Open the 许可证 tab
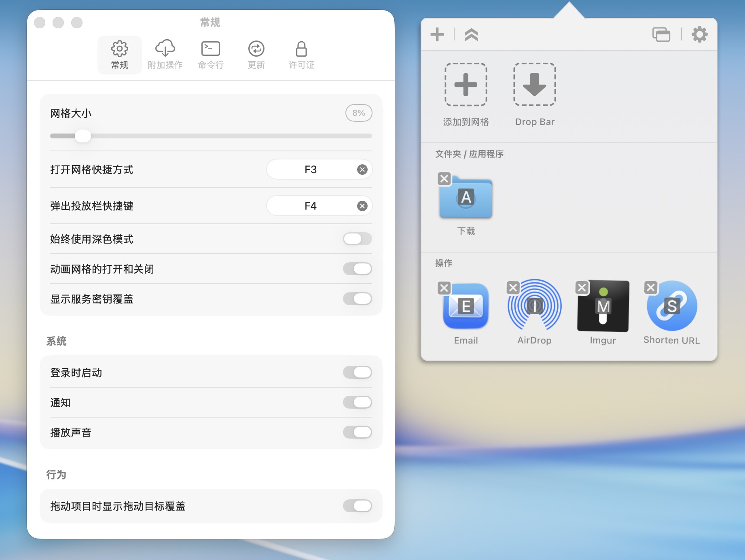This screenshot has height=560, width=745. (301, 55)
